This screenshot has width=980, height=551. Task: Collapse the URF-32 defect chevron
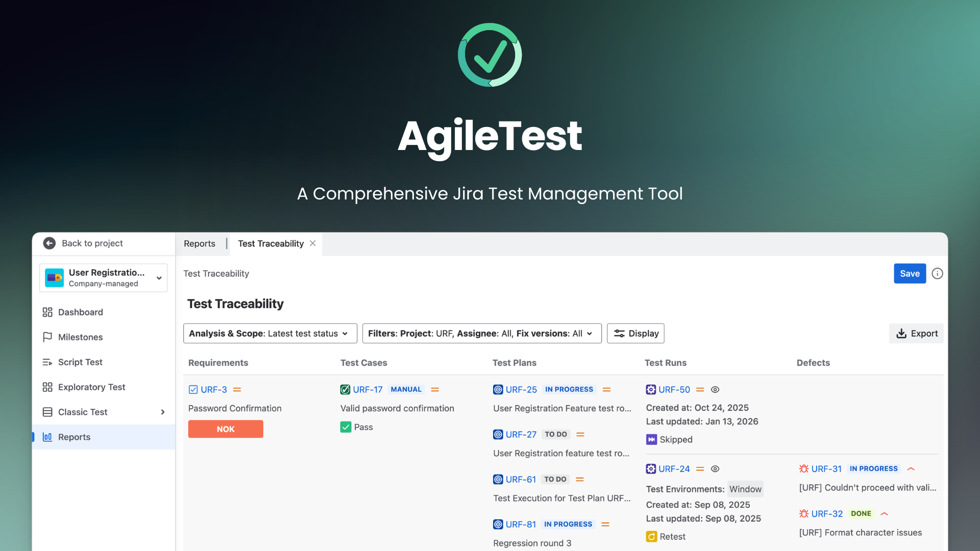(x=884, y=513)
